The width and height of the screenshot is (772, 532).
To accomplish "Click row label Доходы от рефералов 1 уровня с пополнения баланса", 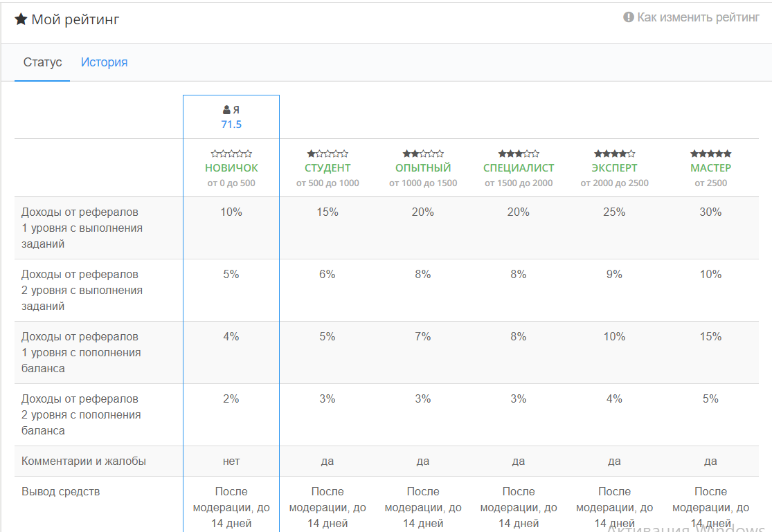I will pyautogui.click(x=81, y=352).
